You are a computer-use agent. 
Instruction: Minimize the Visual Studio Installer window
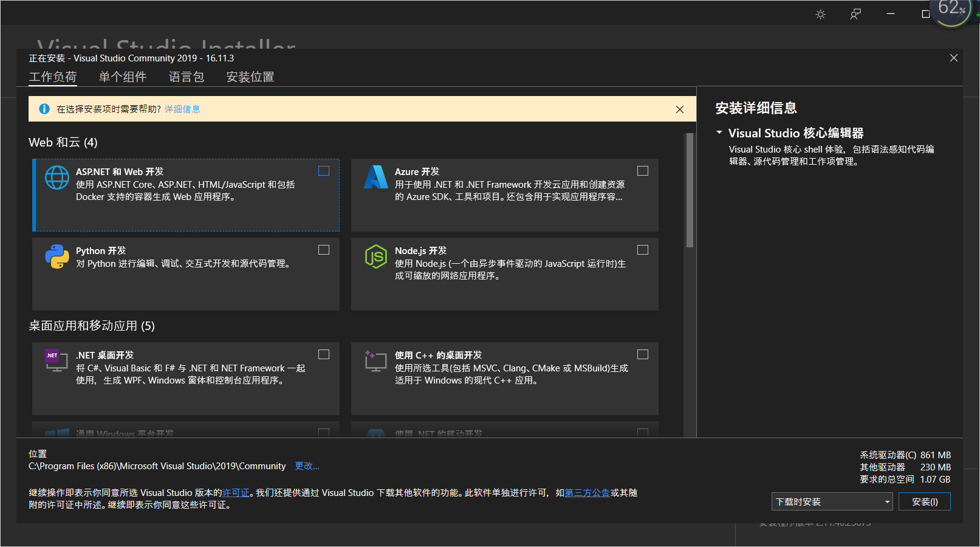[x=891, y=14]
